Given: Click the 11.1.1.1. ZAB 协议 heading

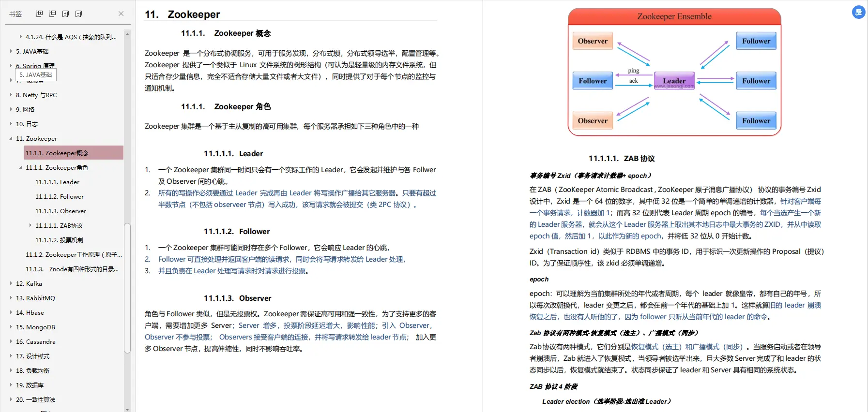Looking at the screenshot, I should point(622,159).
